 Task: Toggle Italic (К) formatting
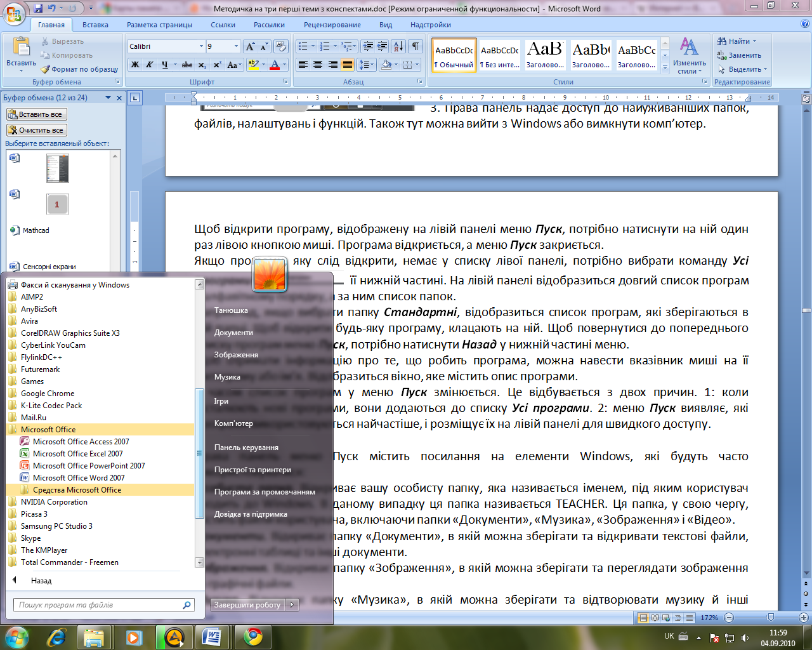pos(150,65)
